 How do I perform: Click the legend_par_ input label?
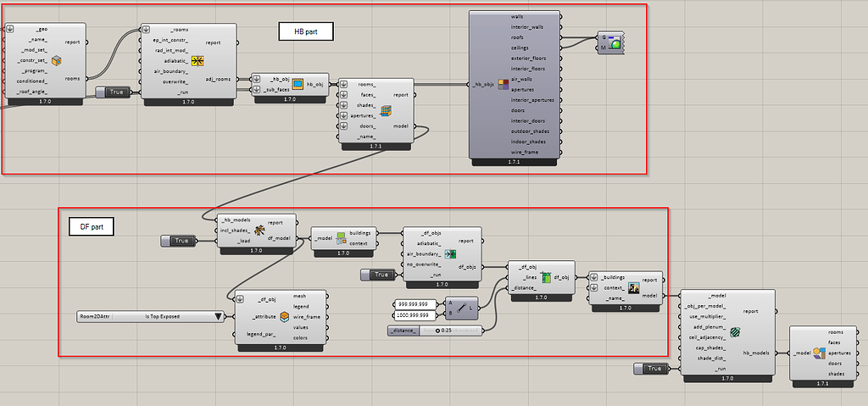pos(260,334)
